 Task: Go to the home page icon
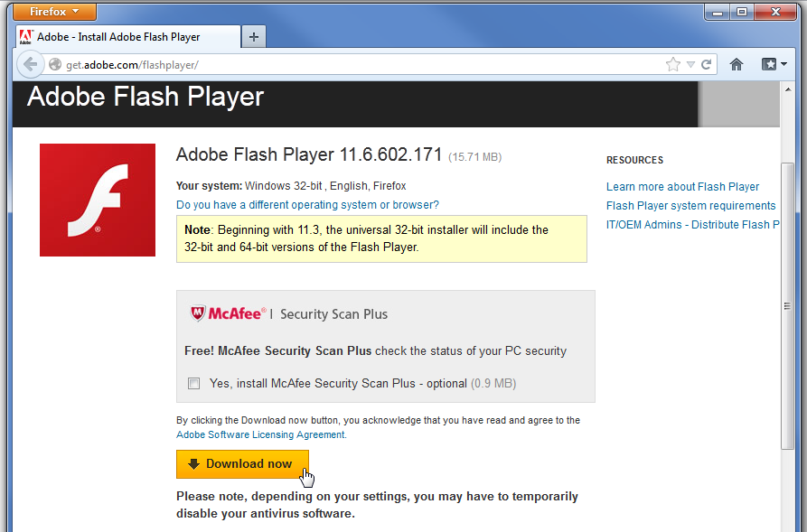pos(737,64)
